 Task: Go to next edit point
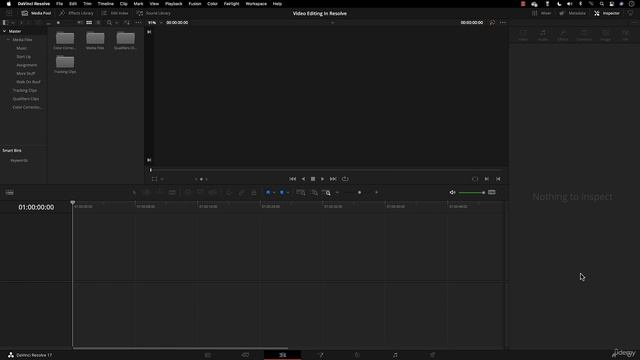[487, 179]
